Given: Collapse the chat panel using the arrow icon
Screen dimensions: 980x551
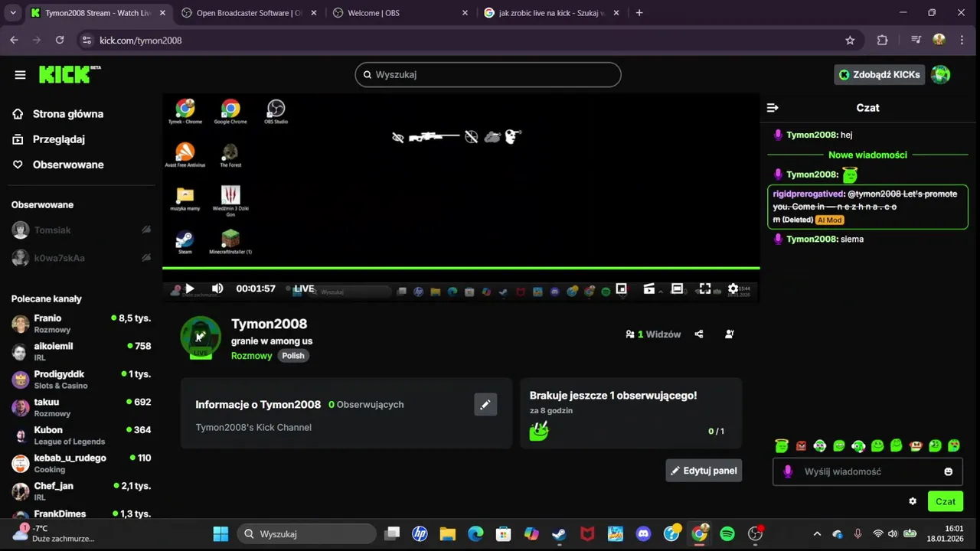Looking at the screenshot, I should [x=773, y=108].
